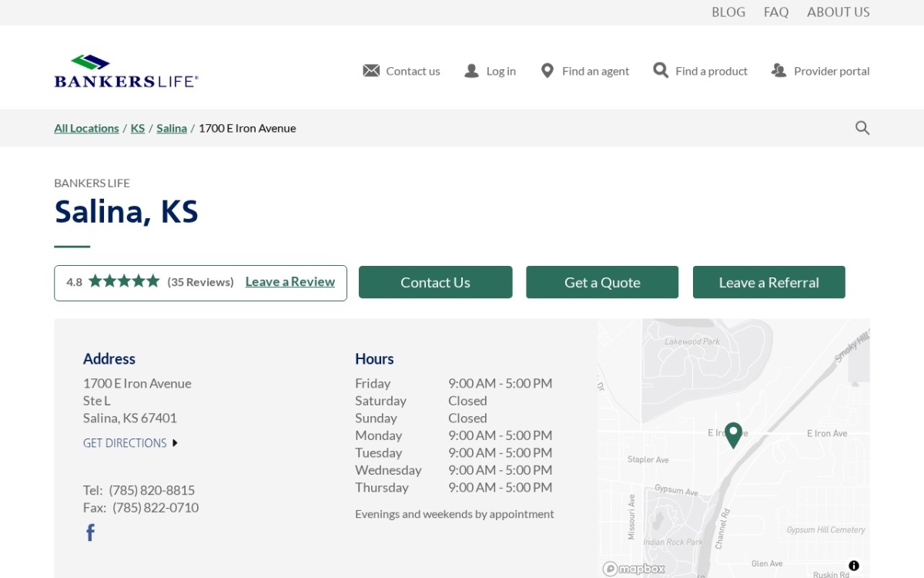This screenshot has width=924, height=578.
Task: Click the Lakewood Park label on map
Action: point(692,341)
